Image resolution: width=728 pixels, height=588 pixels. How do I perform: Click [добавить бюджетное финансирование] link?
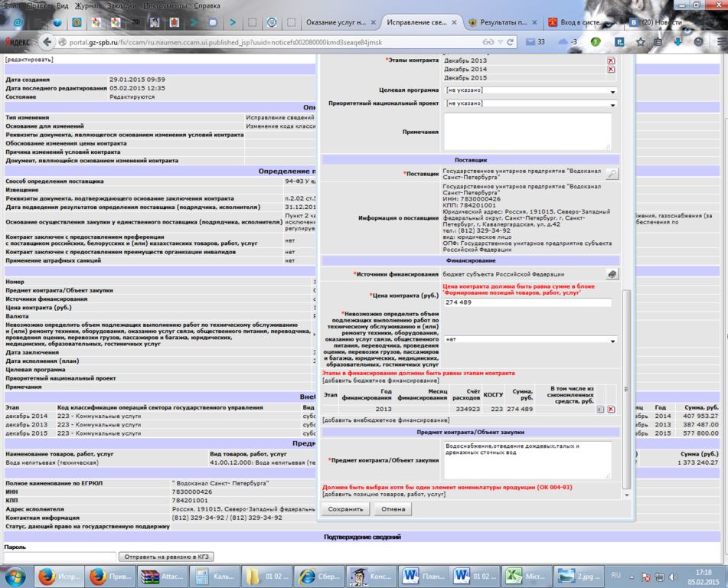coord(380,381)
